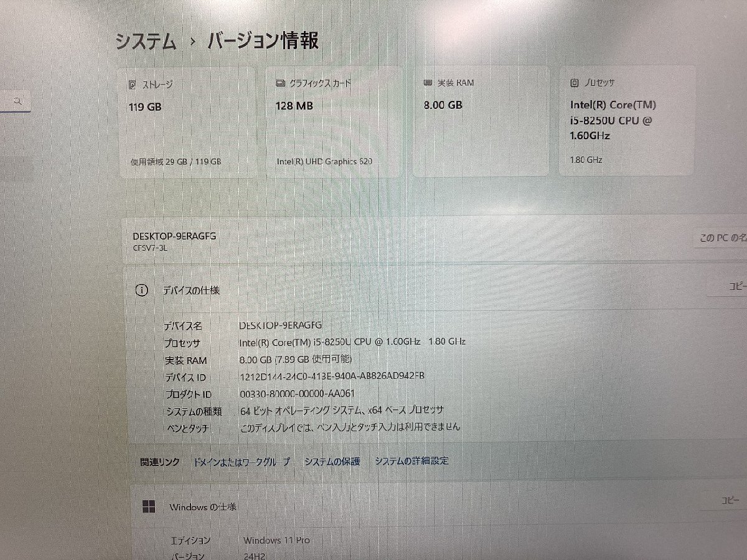Open the ストレージ 119 GB card

point(186,123)
